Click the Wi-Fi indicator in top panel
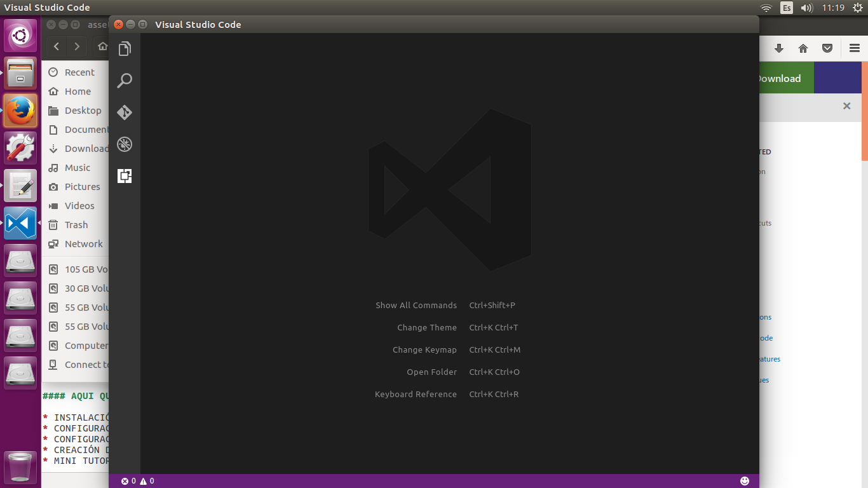 coord(766,8)
